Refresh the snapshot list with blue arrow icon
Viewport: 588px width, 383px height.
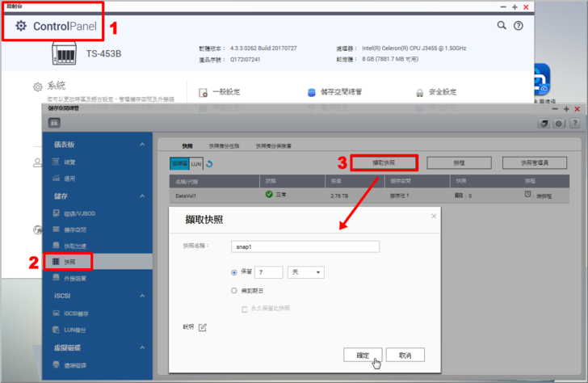(210, 163)
